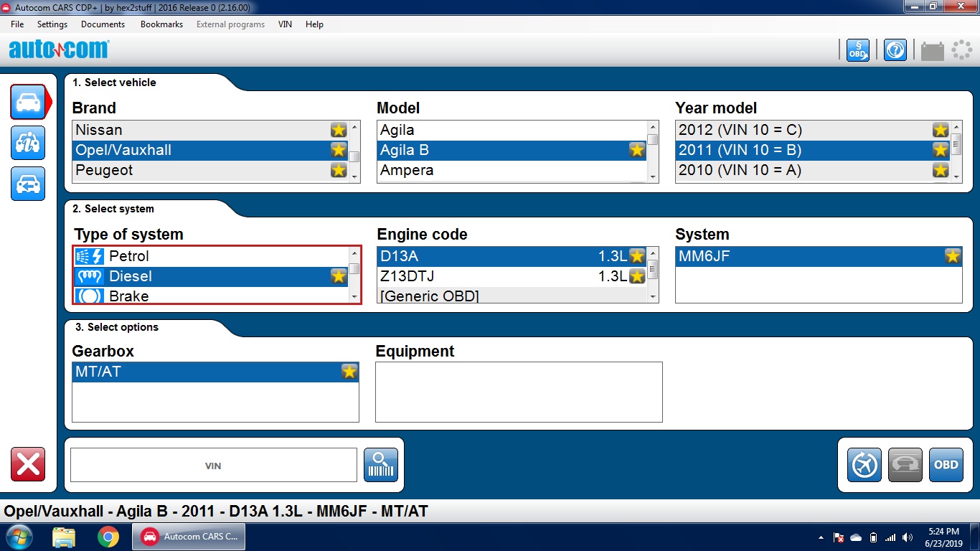Click the red X exit button

click(28, 464)
